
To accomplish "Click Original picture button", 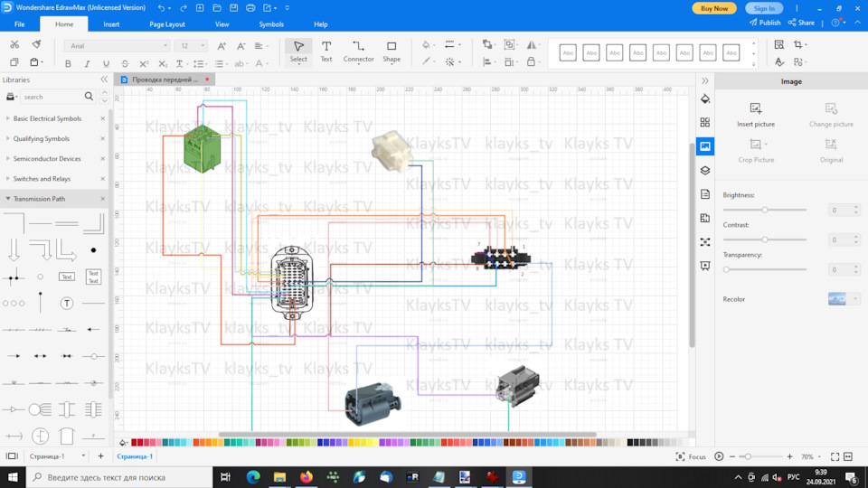I will pos(831,151).
